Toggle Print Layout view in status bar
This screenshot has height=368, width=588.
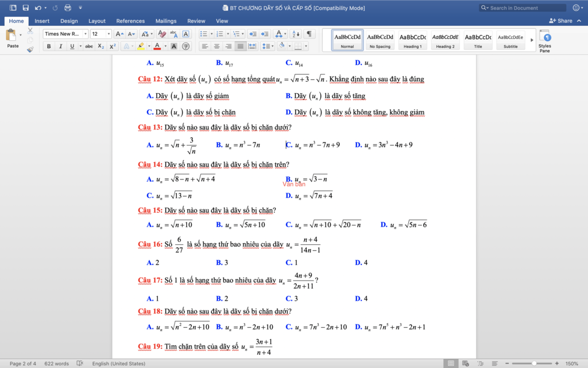451,363
